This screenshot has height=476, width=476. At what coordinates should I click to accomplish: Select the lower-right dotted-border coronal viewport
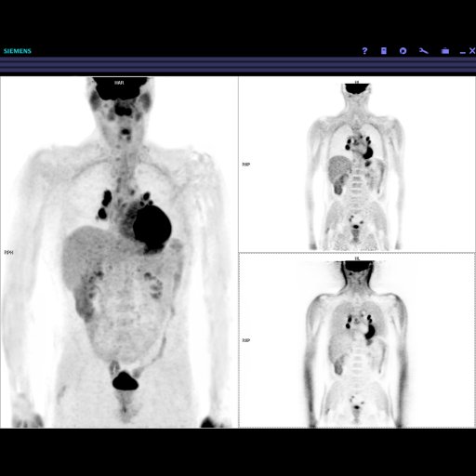[357, 340]
